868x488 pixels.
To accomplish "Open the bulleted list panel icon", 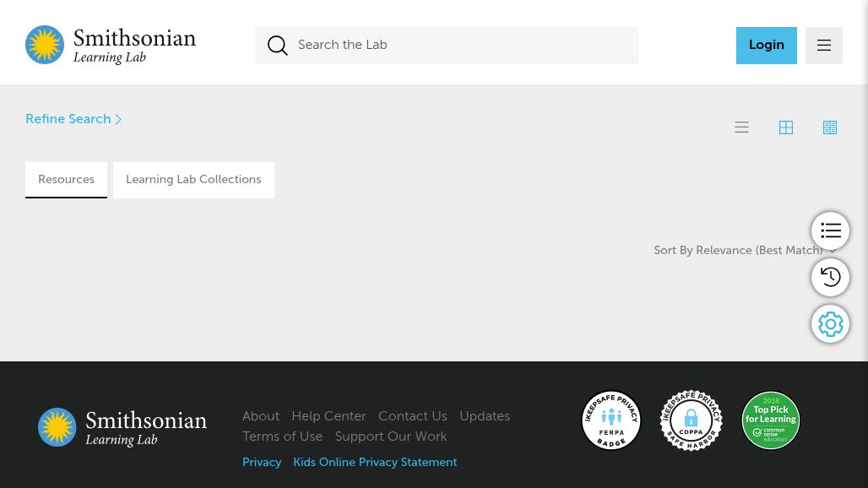I will [x=830, y=230].
